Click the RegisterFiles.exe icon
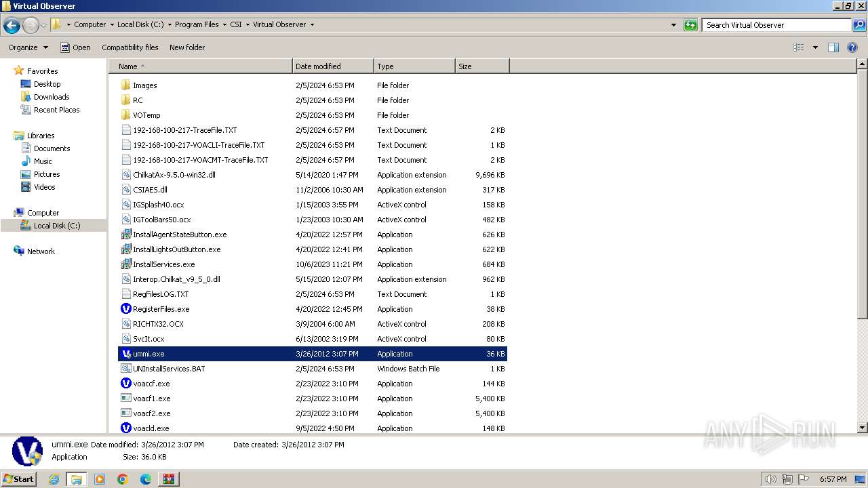Screen dimensions: 868x488 tap(125, 309)
